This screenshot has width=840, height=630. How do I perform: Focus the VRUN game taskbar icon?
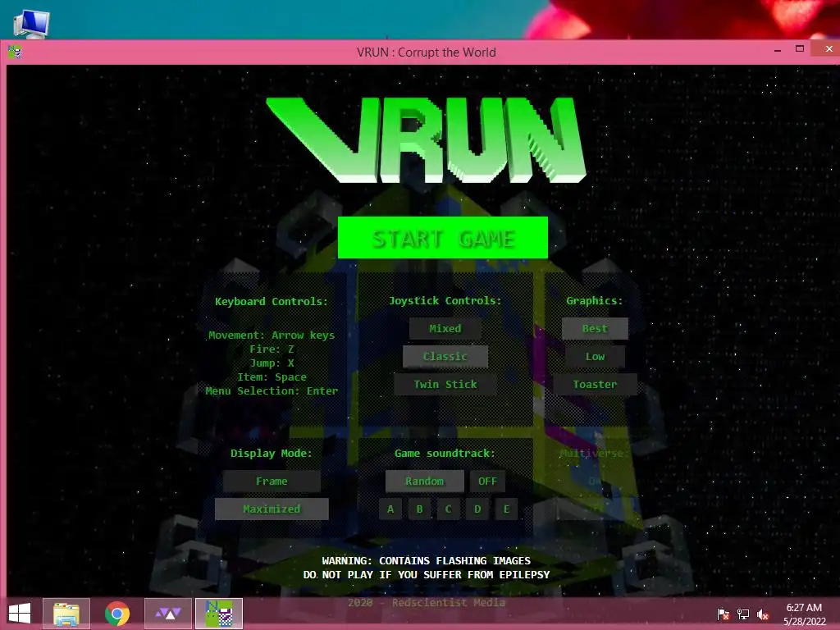218,614
